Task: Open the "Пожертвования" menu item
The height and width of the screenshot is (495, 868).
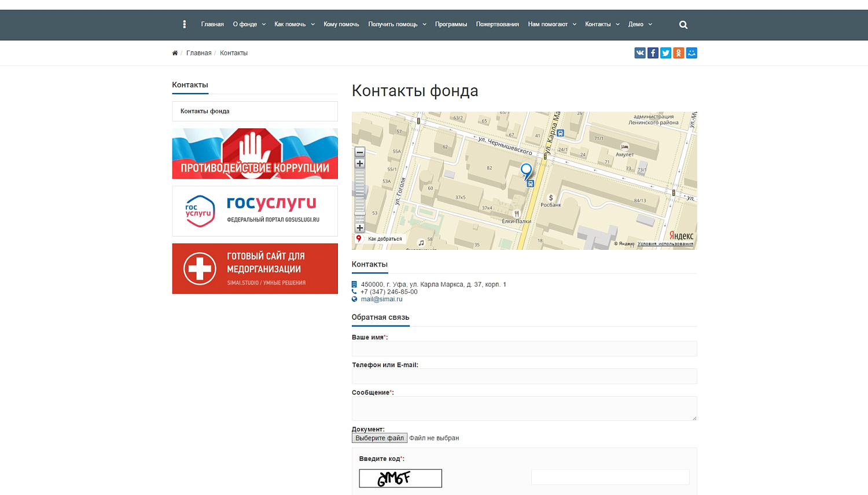Action: (x=497, y=24)
